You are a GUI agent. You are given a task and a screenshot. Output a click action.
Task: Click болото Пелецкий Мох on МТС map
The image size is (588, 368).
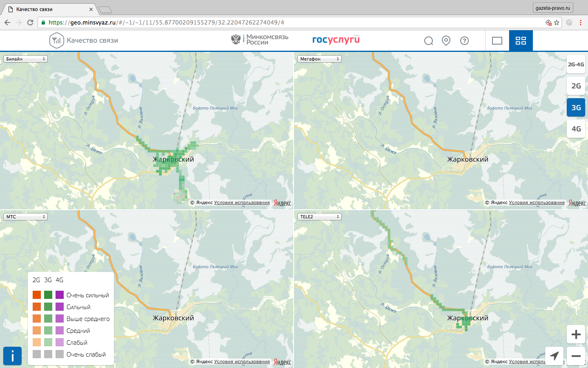215,267
